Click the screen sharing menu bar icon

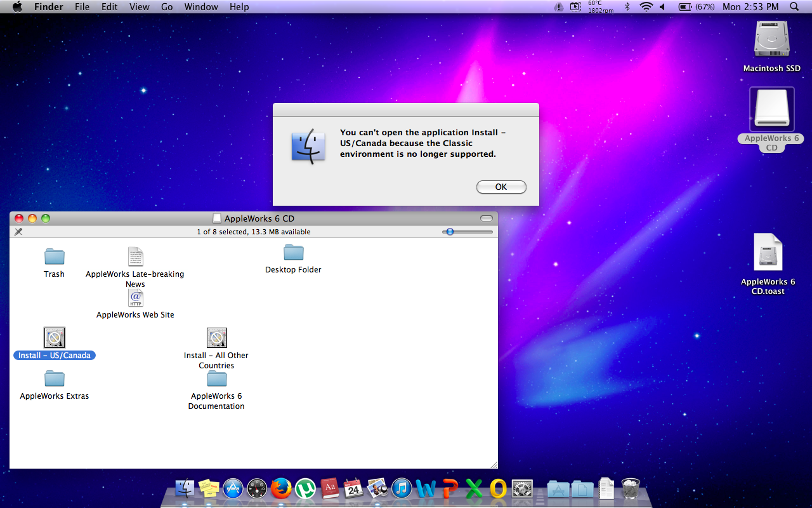click(x=575, y=7)
